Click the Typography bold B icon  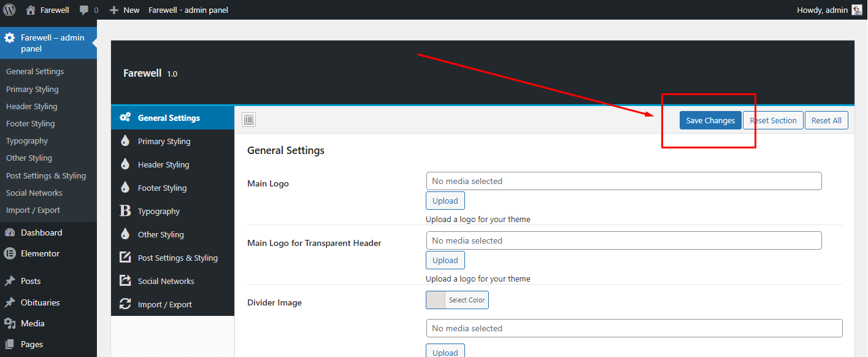(125, 211)
